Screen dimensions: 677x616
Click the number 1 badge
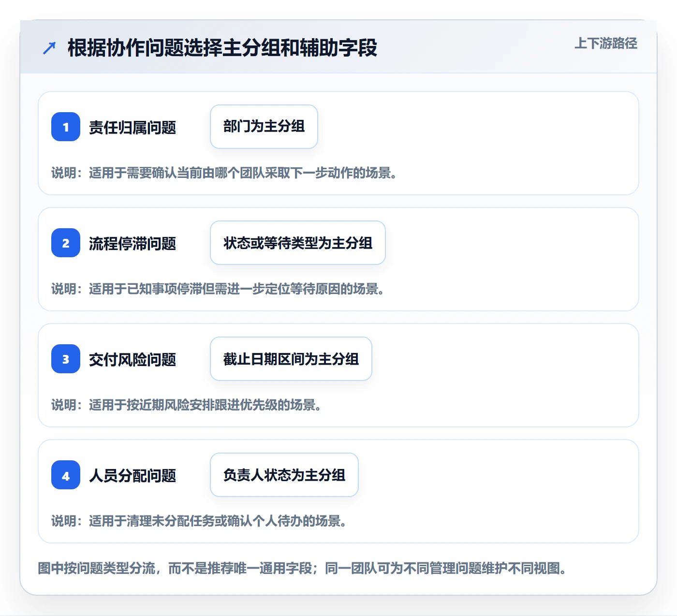66,127
